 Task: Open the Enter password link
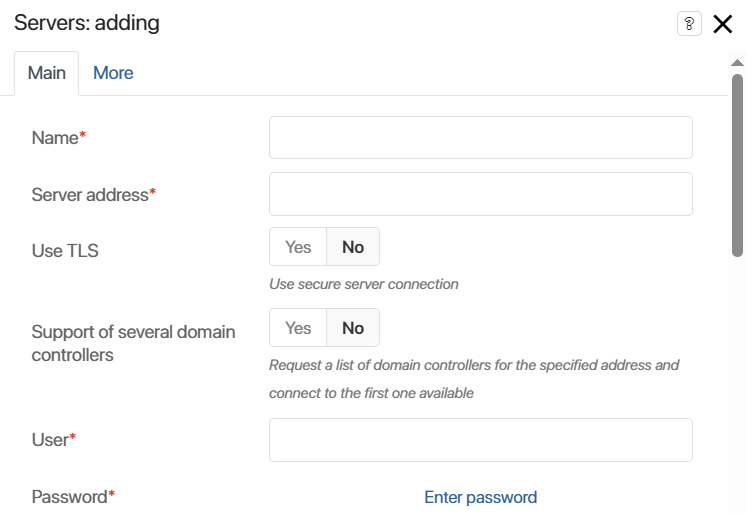(x=481, y=497)
